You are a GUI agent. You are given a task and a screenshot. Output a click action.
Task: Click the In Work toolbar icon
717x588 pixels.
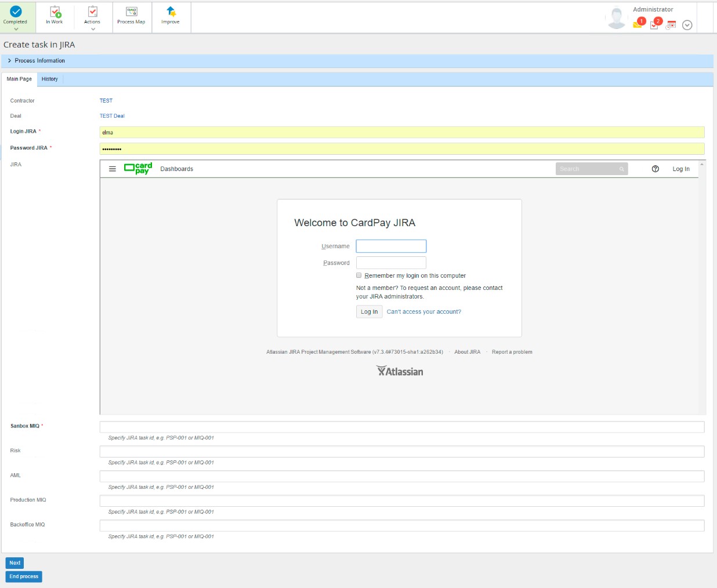point(55,12)
